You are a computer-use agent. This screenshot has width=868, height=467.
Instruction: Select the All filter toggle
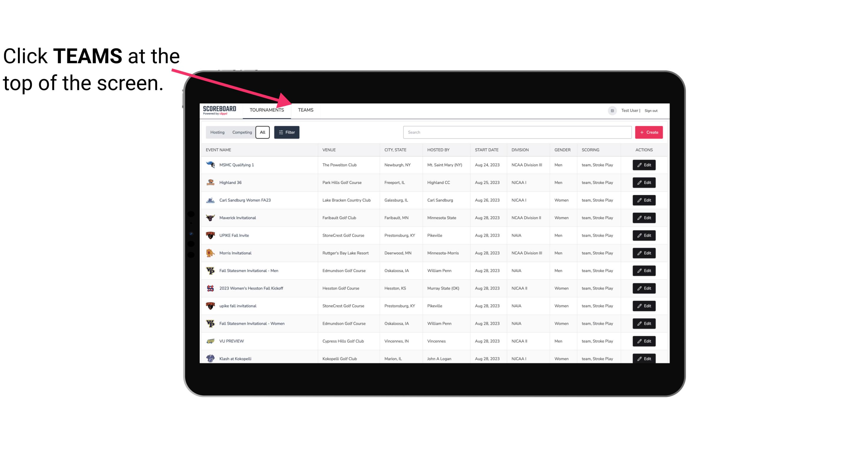[x=262, y=132]
